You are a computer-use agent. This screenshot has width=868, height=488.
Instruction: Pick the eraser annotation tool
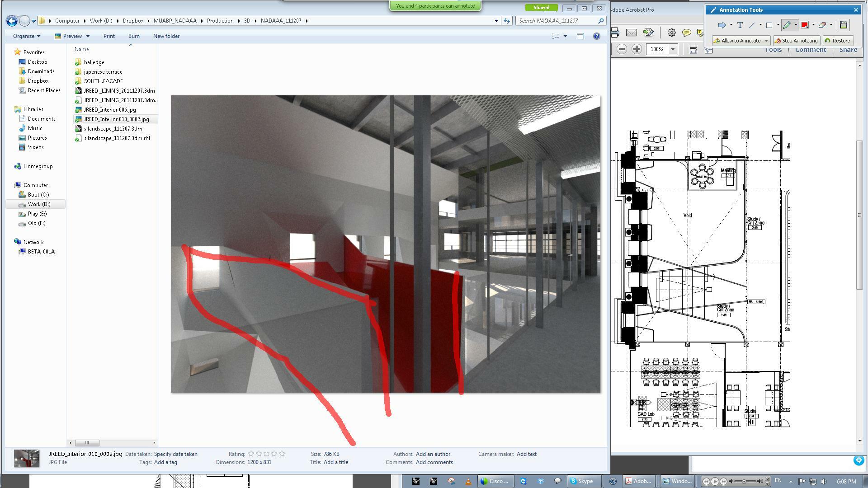pyautogui.click(x=822, y=25)
